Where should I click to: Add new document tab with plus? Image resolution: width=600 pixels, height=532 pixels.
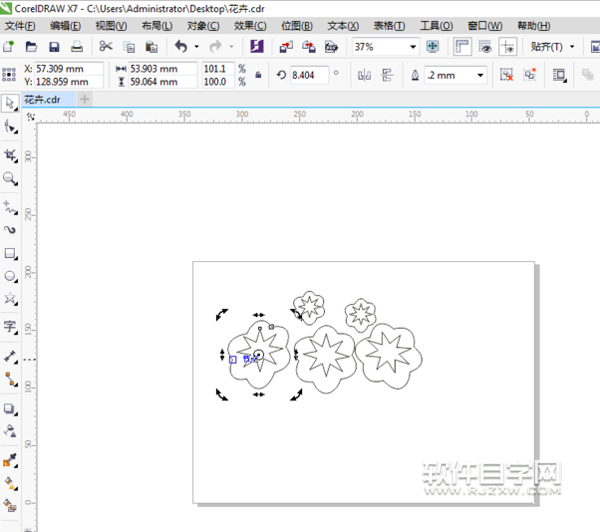click(85, 100)
